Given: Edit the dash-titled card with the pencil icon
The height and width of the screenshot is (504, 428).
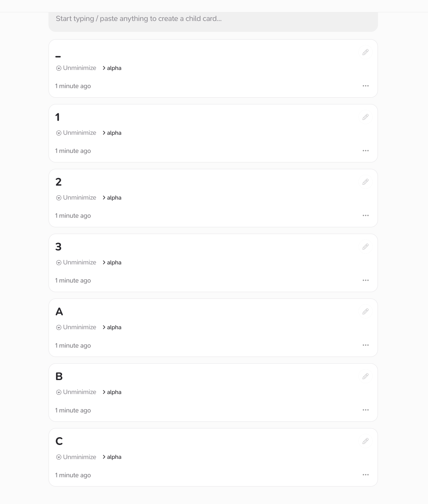Looking at the screenshot, I should pyautogui.click(x=365, y=52).
